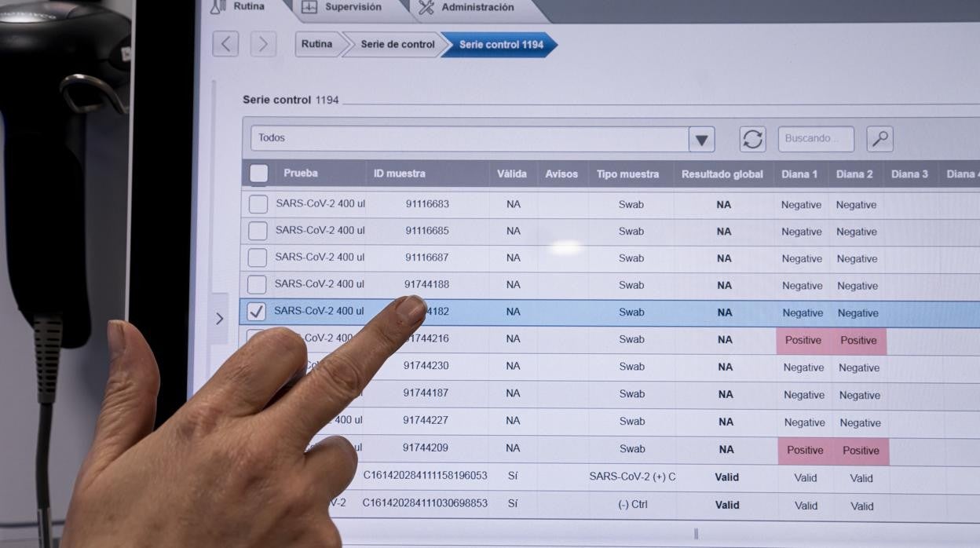The width and height of the screenshot is (980, 548).
Task: Switch to the Supervisión tab
Action: click(353, 7)
